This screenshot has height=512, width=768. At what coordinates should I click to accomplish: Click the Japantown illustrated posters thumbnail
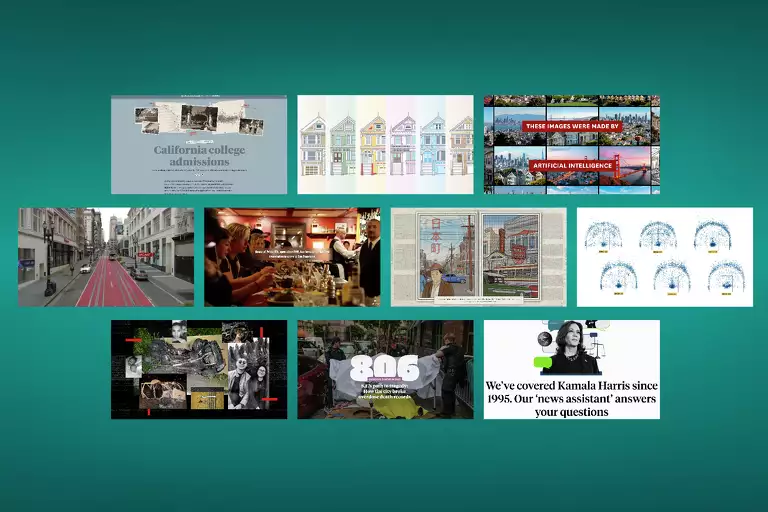[478, 257]
